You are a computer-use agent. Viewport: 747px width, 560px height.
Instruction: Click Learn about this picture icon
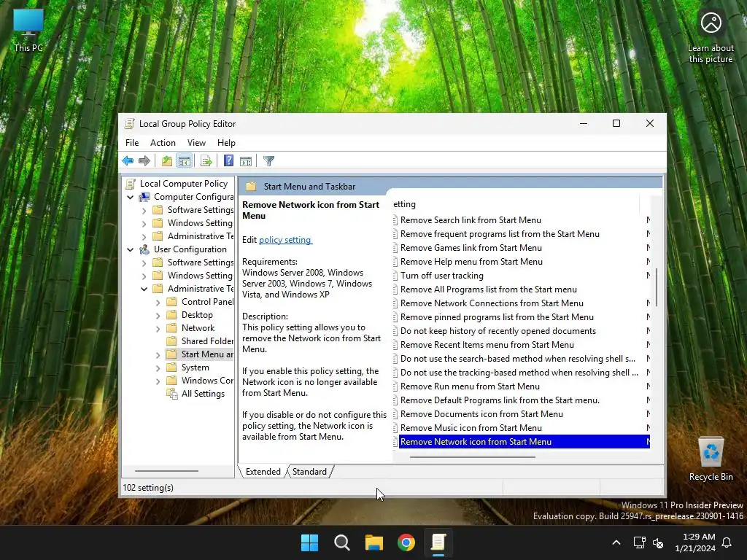coord(711,37)
